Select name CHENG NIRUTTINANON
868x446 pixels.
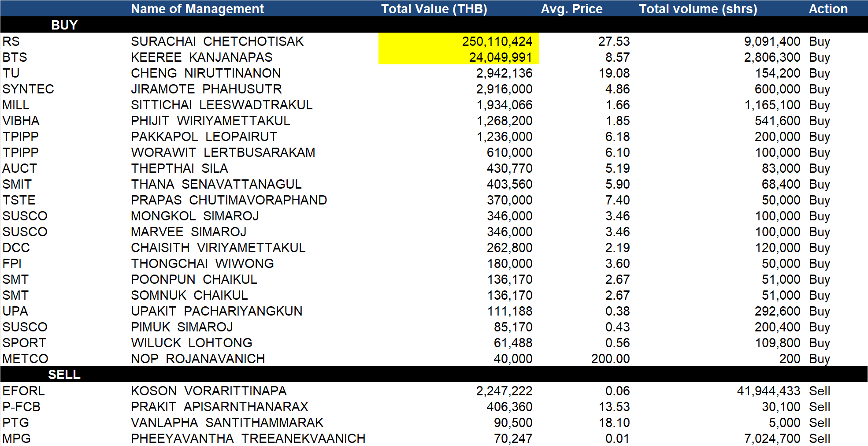click(206, 73)
